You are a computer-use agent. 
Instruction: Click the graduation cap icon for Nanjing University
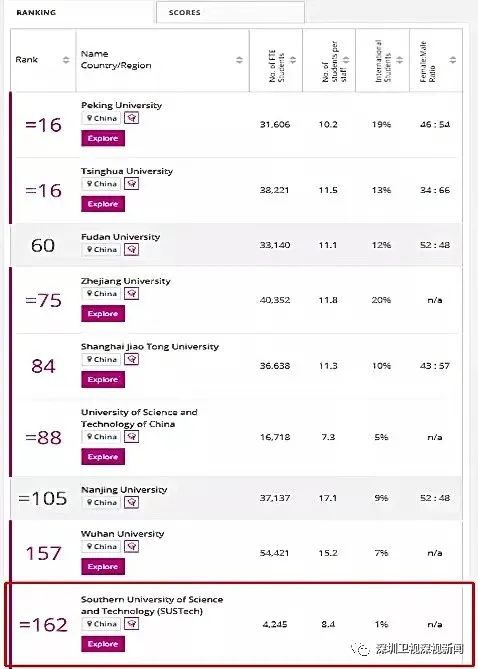(131, 502)
